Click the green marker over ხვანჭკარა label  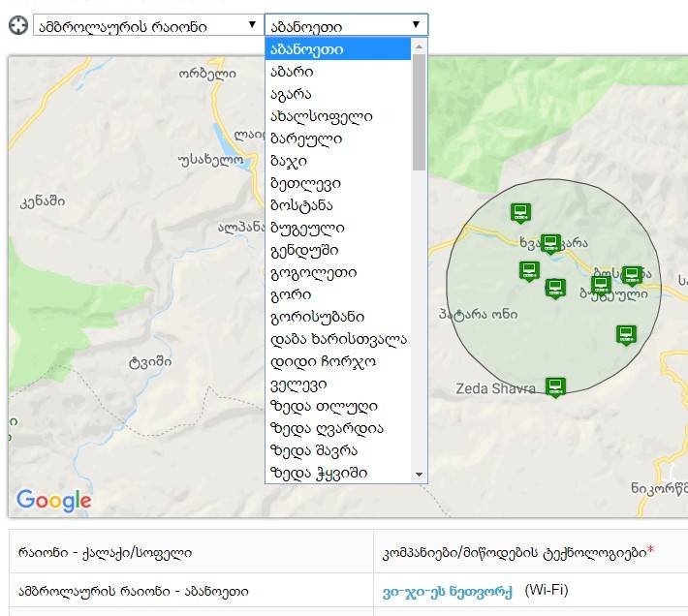tap(550, 243)
